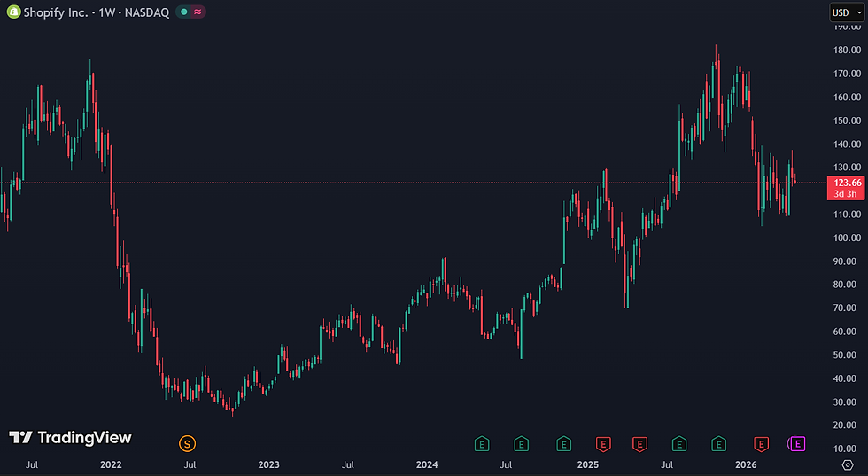This screenshot has height=476, width=868.
Task: Click the Shopify logo icon
Action: pyautogui.click(x=14, y=12)
